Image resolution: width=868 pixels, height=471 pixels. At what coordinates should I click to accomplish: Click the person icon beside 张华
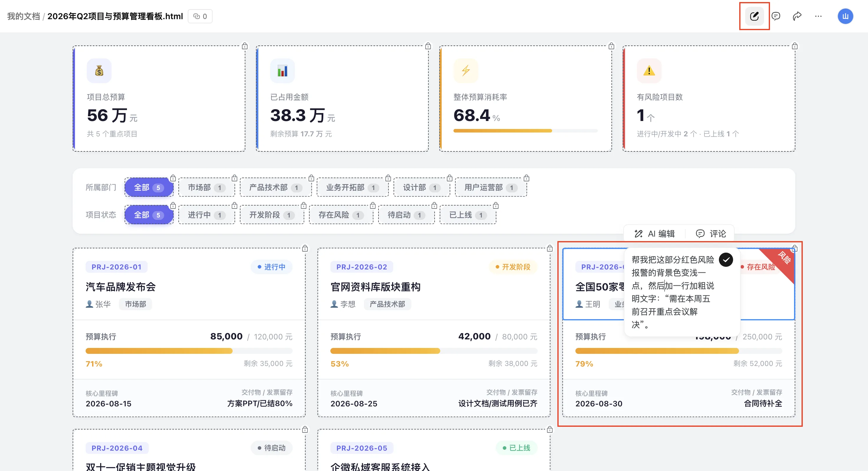point(89,304)
